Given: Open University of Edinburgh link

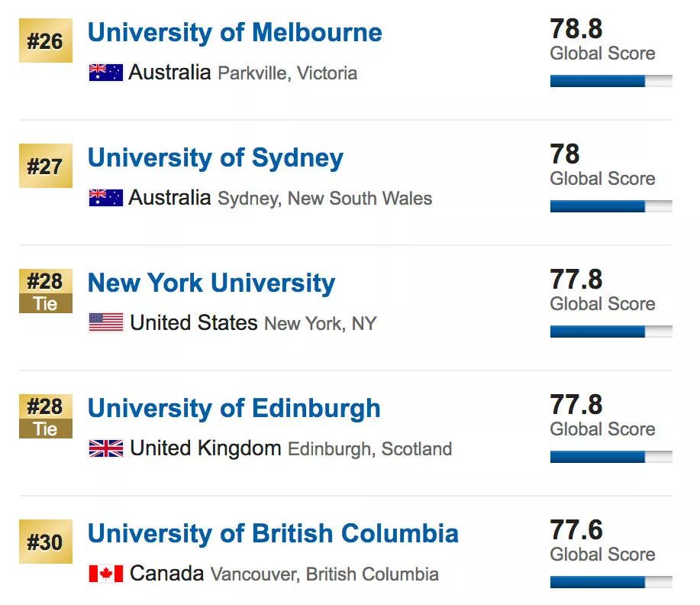Looking at the screenshot, I should click(x=234, y=409).
